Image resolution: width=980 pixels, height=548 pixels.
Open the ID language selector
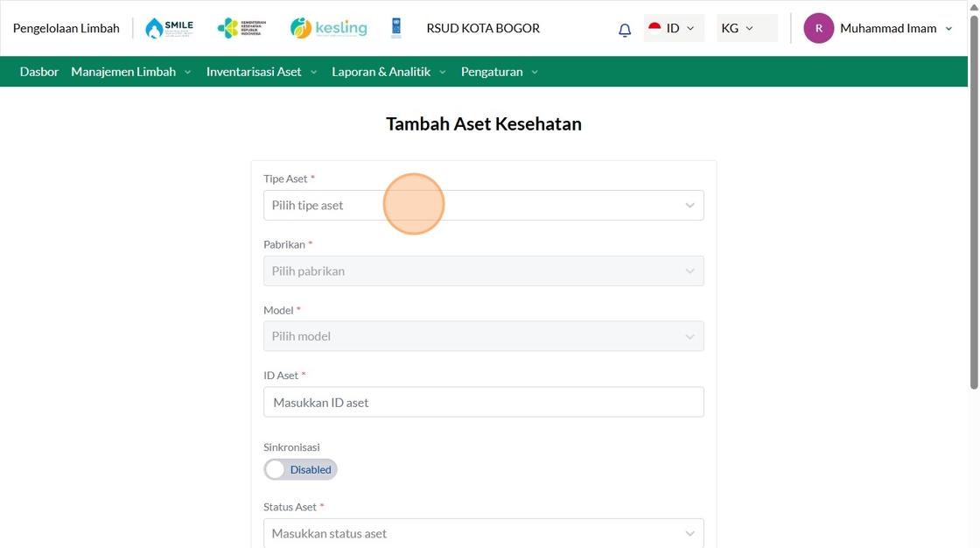pos(674,28)
